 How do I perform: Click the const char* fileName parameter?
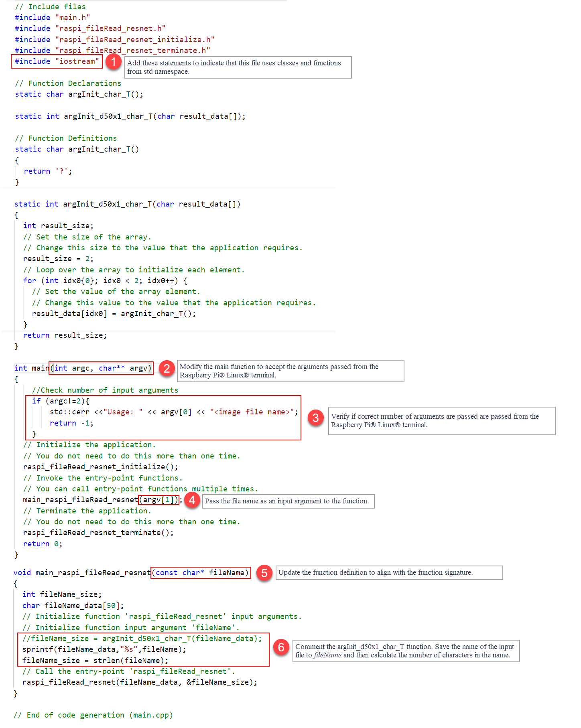[201, 573]
